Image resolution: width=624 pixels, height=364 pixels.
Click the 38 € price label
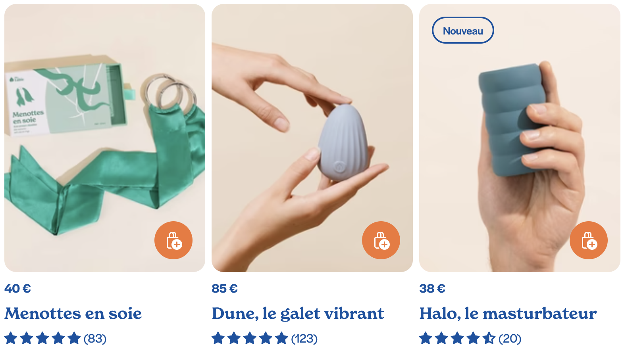click(432, 288)
